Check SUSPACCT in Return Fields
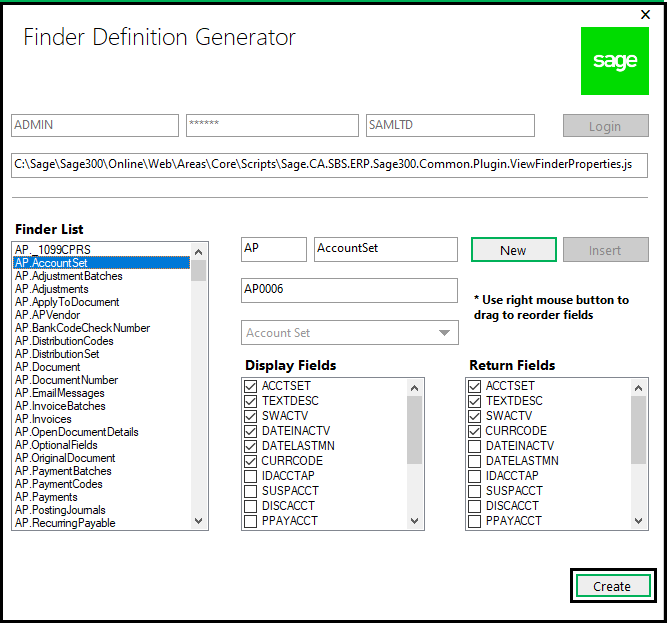Image resolution: width=667 pixels, height=623 pixels. tap(474, 491)
